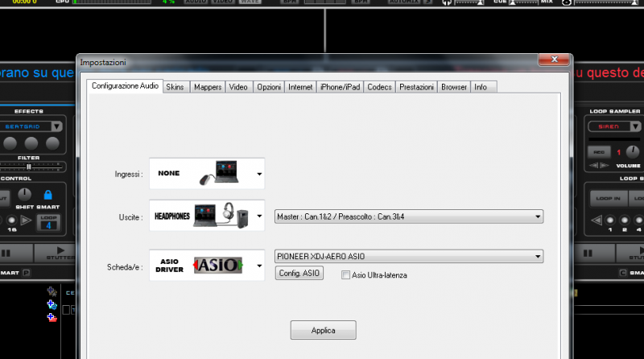644x359 pixels.
Task: Toggle the REC button in Loop Sampler
Action: (x=599, y=152)
